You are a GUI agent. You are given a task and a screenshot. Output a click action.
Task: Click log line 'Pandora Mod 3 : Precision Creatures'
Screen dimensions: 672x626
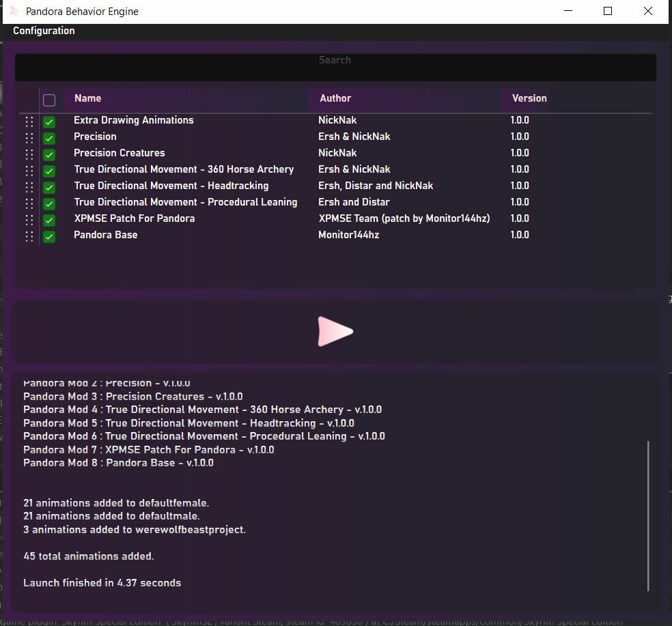point(133,397)
